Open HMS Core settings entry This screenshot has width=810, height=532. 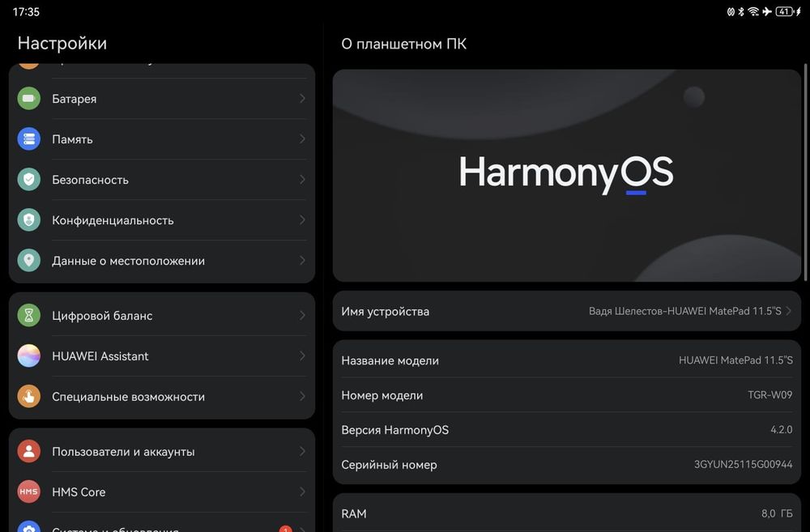pos(162,492)
